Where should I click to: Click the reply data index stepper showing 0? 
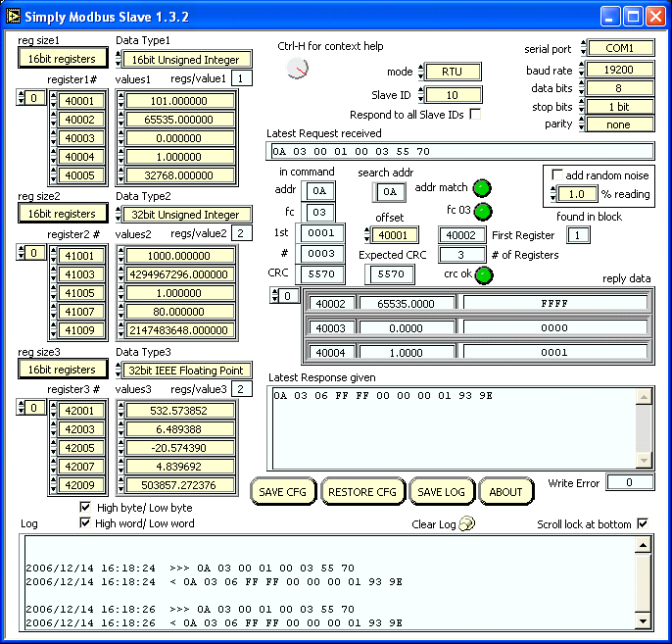pyautogui.click(x=284, y=295)
